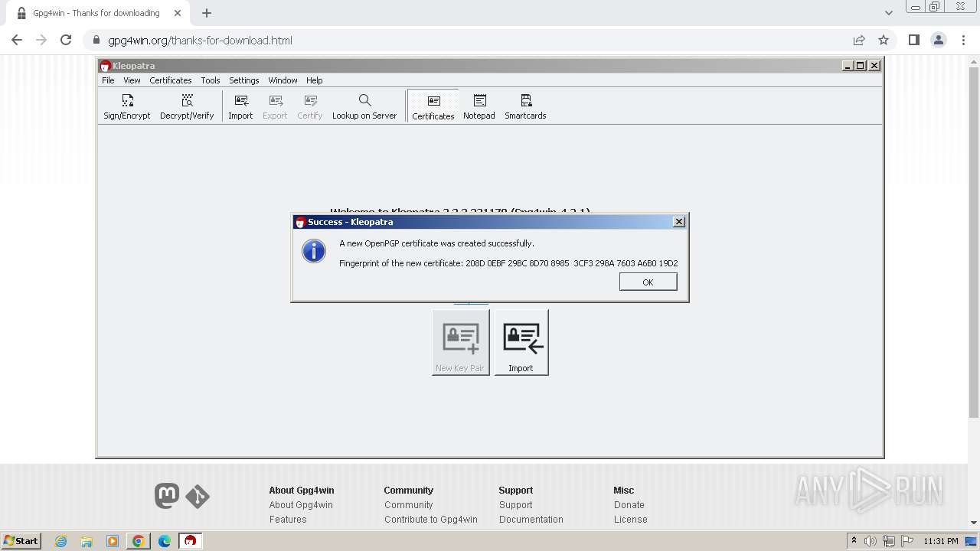Close the Success - Kleopatra dialog
980x551 pixels.
(678, 221)
